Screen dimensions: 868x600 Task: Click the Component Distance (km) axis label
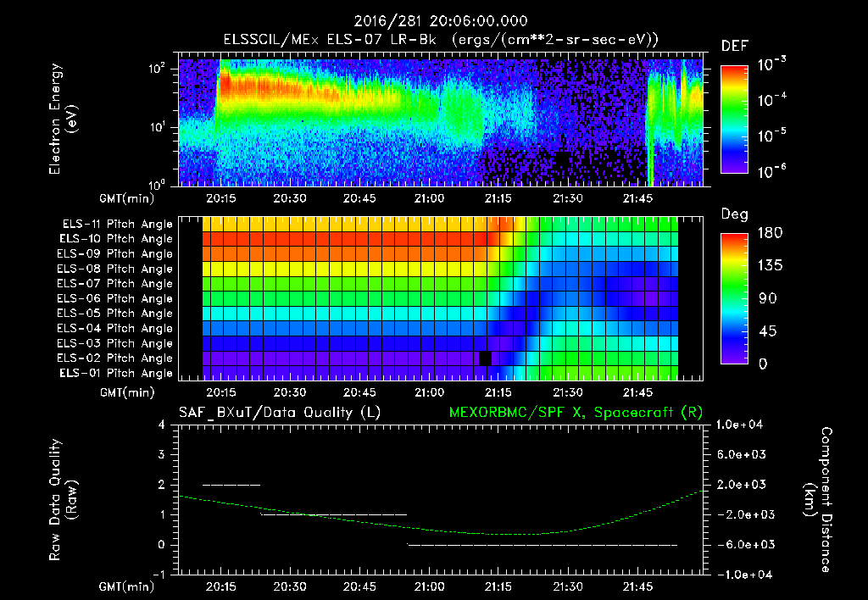tap(818, 500)
